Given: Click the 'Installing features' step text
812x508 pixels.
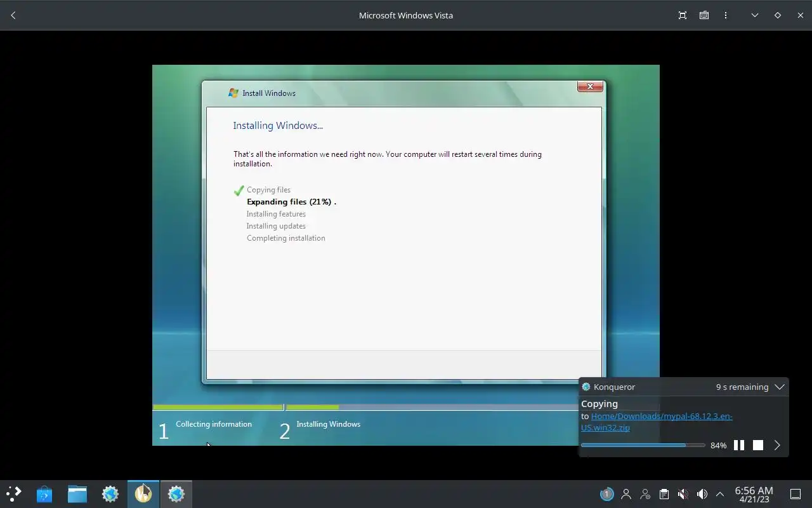Looking at the screenshot, I should [x=276, y=214].
